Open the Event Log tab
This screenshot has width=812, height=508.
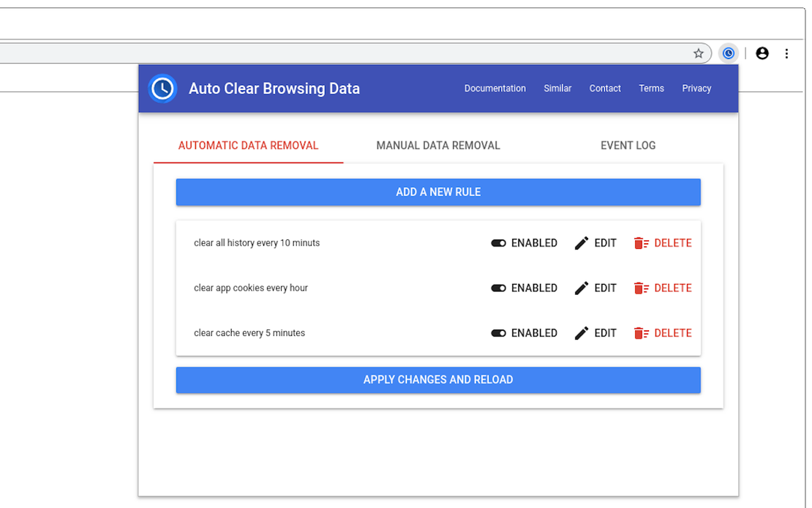coord(628,145)
